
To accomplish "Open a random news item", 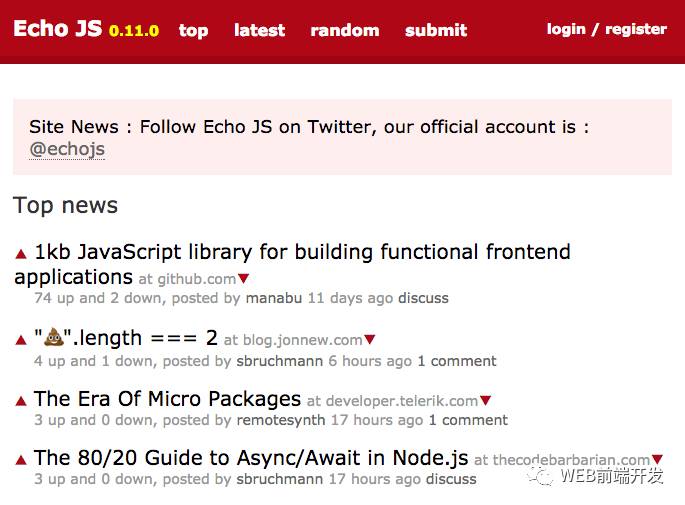I will [344, 30].
